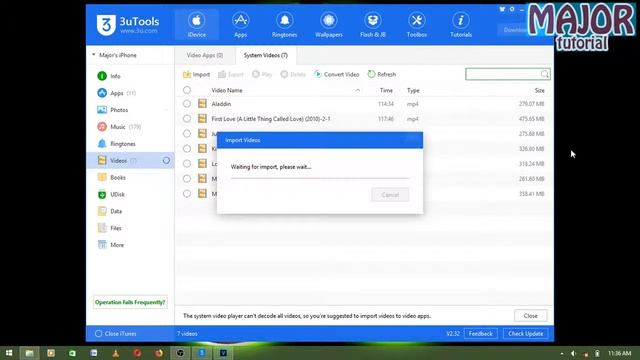
Task: Click the Export toolbar button
Action: coord(231,74)
